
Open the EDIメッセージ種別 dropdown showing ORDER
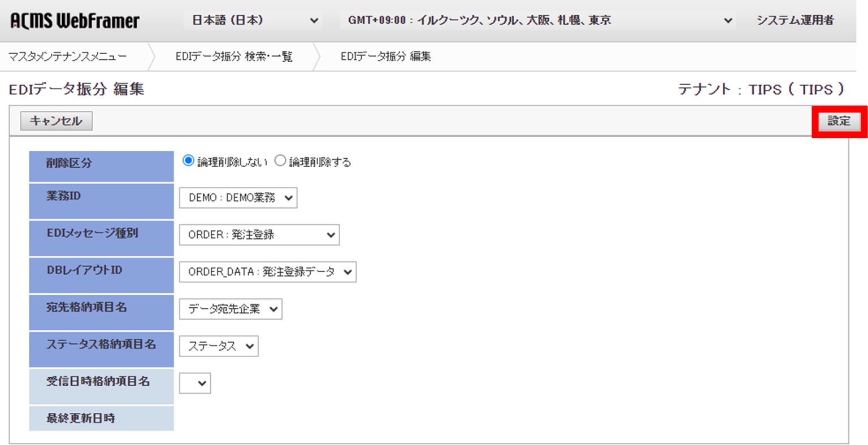pyautogui.click(x=259, y=235)
